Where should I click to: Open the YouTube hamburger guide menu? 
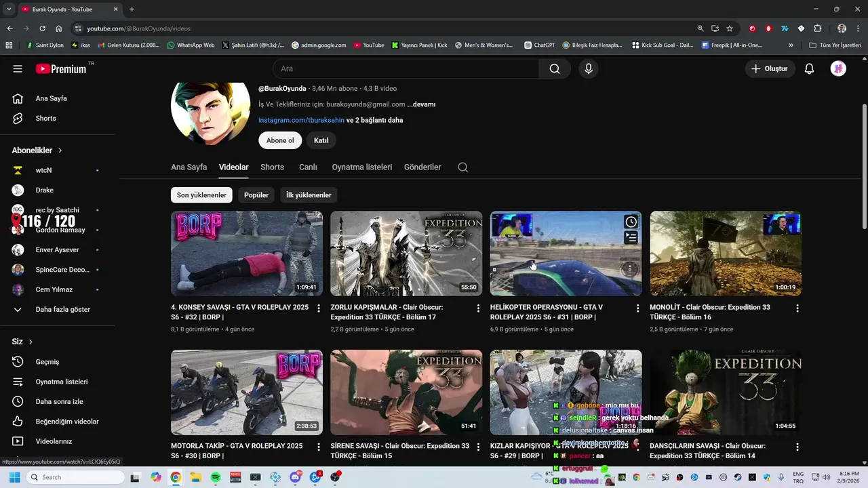(x=18, y=68)
